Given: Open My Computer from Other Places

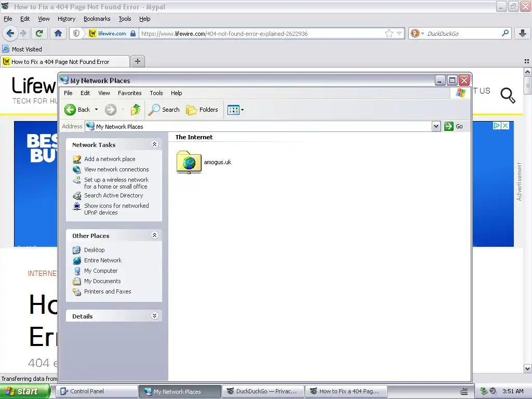Looking at the screenshot, I should pos(101,271).
